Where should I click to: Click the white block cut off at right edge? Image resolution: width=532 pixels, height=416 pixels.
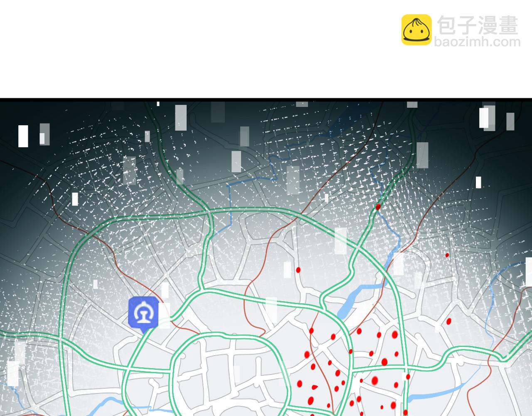click(528, 272)
